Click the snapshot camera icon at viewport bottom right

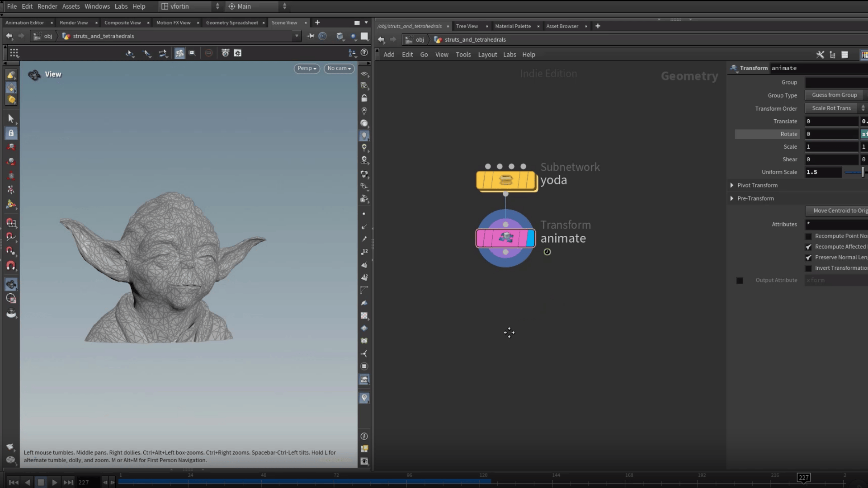[364, 461]
